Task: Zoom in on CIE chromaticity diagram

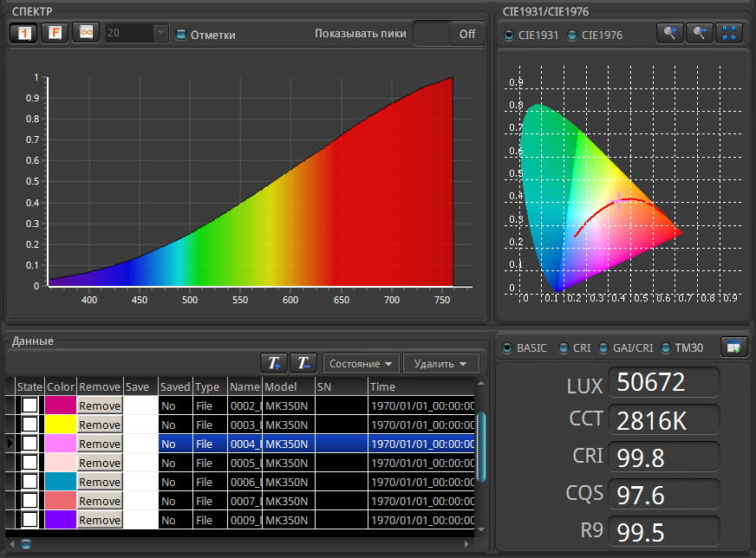Action: [669, 33]
